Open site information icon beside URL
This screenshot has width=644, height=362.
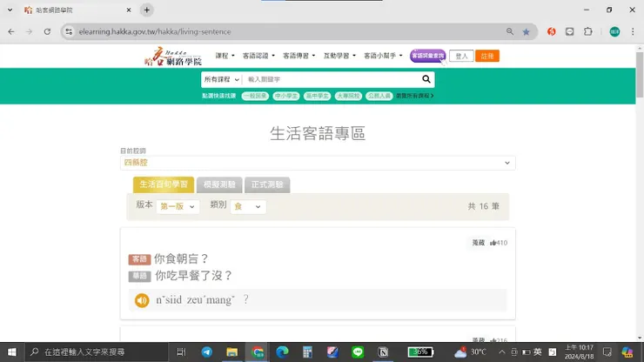coord(69,31)
